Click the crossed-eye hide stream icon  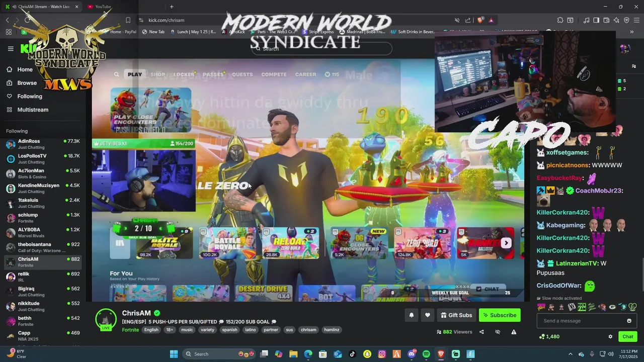(498, 332)
